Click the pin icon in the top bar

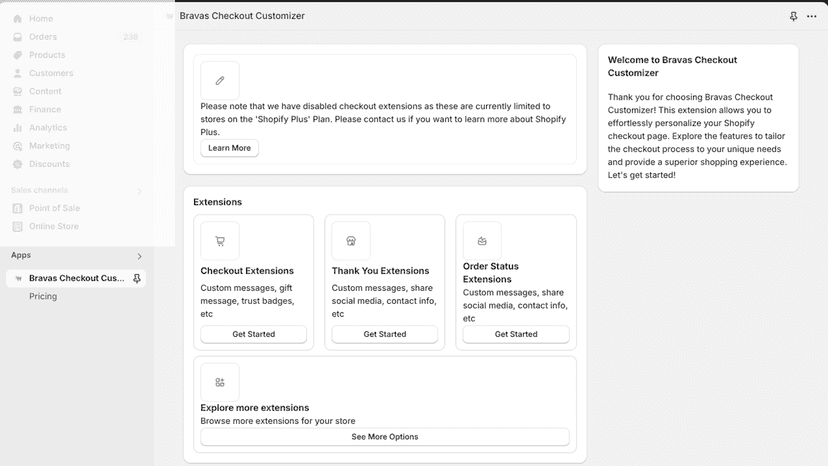point(793,16)
